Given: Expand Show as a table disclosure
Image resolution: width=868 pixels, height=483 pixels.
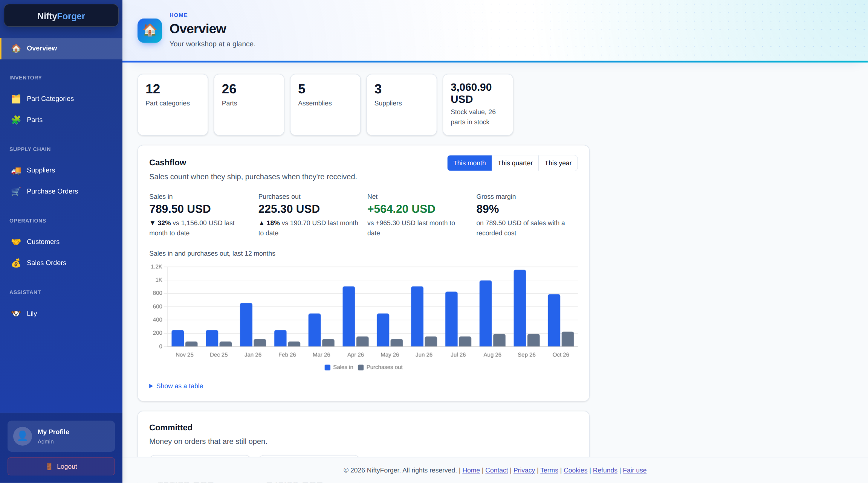Looking at the screenshot, I should [176, 386].
